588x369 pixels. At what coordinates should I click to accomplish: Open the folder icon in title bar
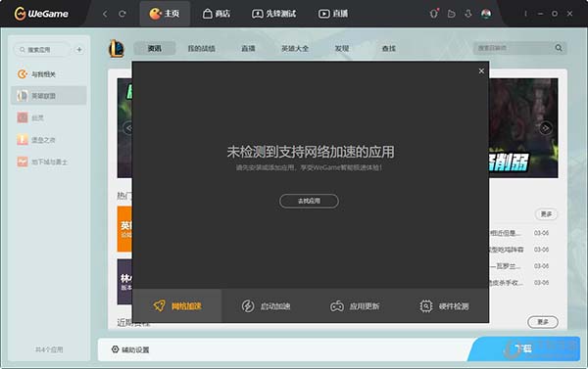pyautogui.click(x=452, y=14)
